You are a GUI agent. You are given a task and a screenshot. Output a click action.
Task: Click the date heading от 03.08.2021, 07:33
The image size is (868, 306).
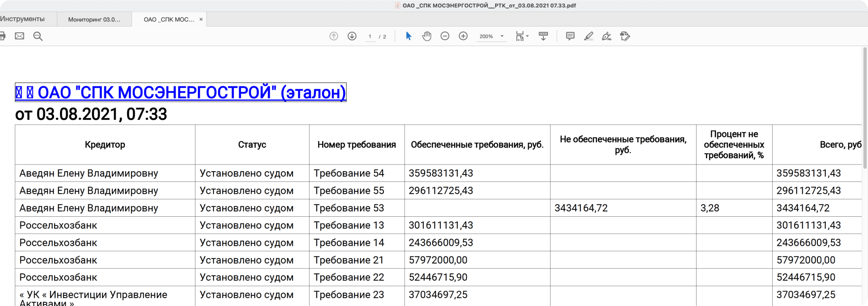[91, 114]
